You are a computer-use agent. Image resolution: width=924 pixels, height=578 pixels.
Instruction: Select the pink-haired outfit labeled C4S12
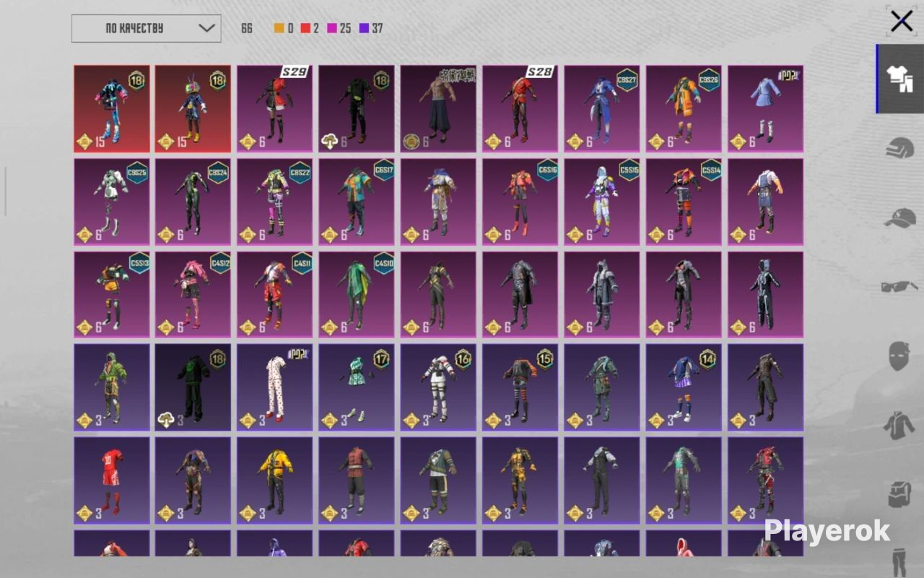[x=193, y=294]
